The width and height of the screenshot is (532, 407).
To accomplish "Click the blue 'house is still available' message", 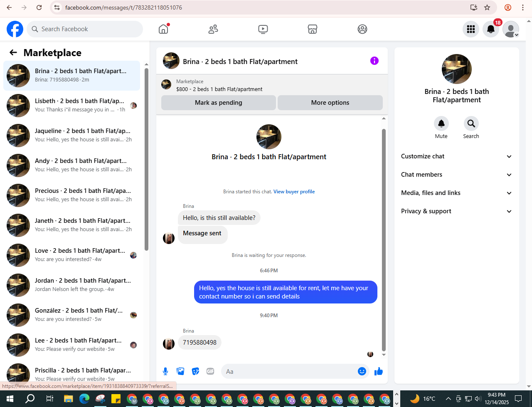I will click(286, 292).
